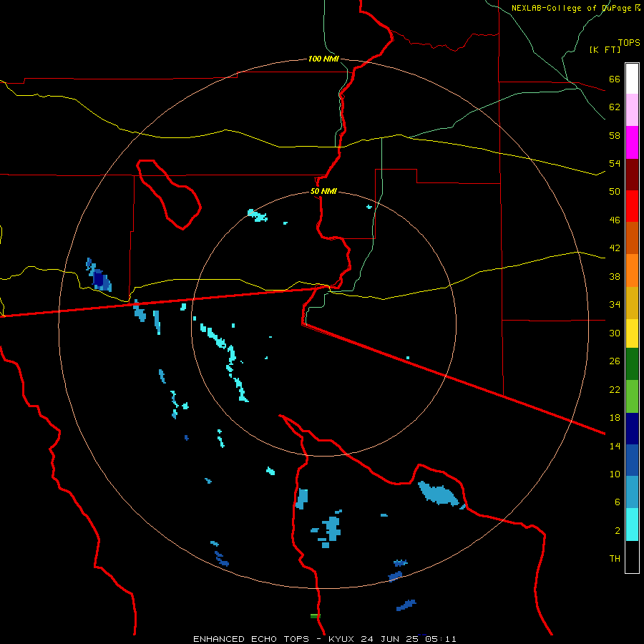Click the cyan 2-6 legend swatch
The image size is (644, 644).
(x=632, y=525)
